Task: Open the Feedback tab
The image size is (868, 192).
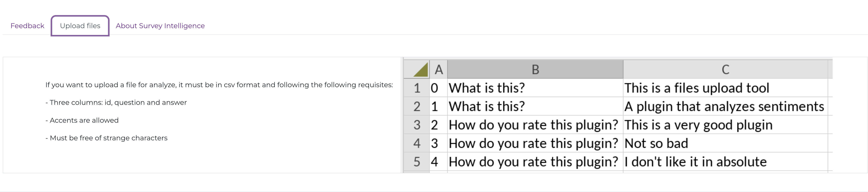Action: [27, 26]
